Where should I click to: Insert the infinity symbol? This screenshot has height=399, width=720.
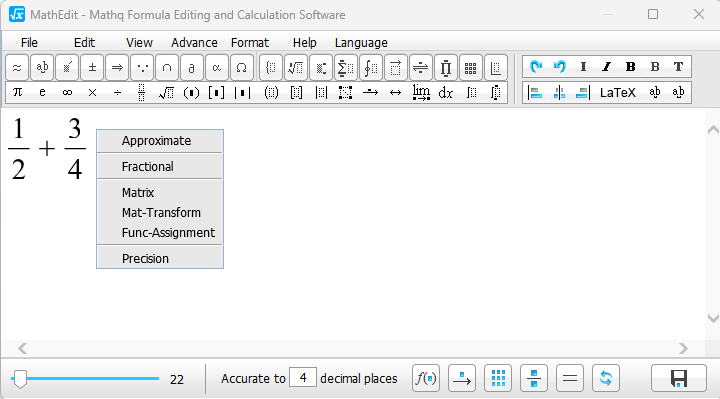coord(67,92)
